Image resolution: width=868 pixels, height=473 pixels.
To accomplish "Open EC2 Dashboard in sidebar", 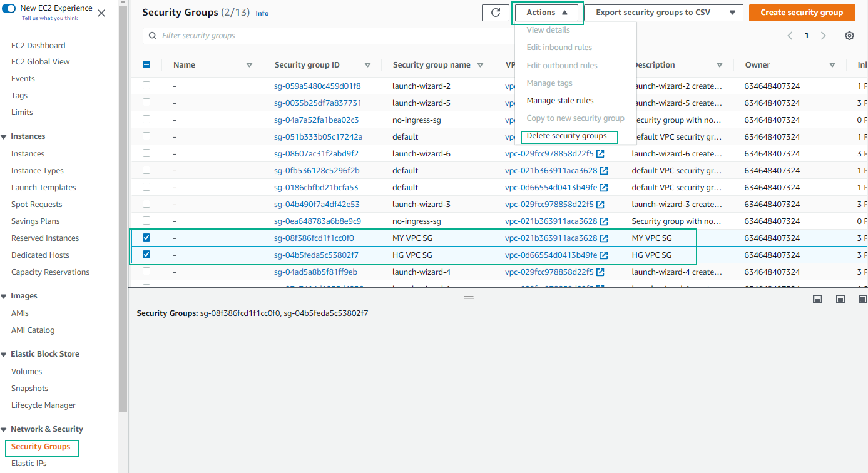I will (x=38, y=46).
